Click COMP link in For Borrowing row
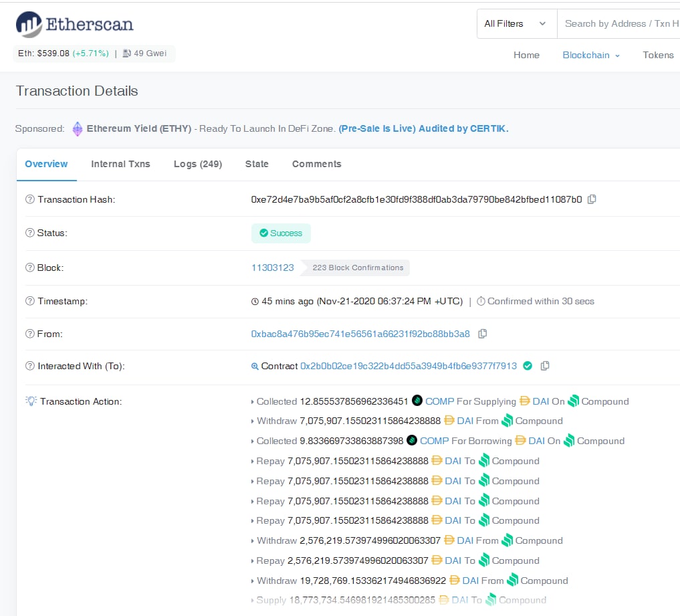 [434, 441]
